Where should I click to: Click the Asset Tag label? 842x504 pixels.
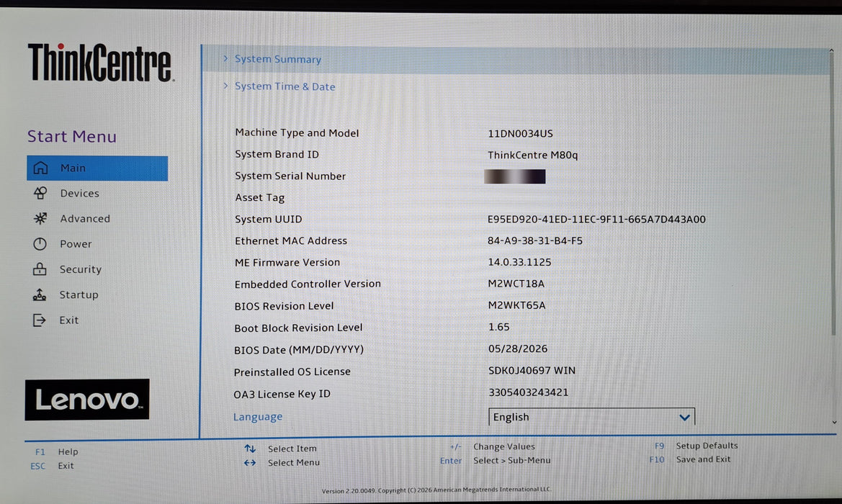point(260,197)
